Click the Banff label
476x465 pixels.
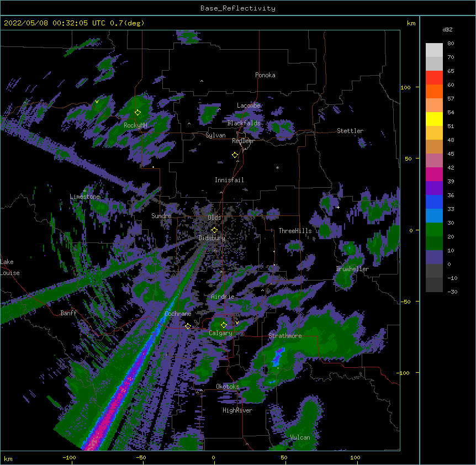(68, 313)
